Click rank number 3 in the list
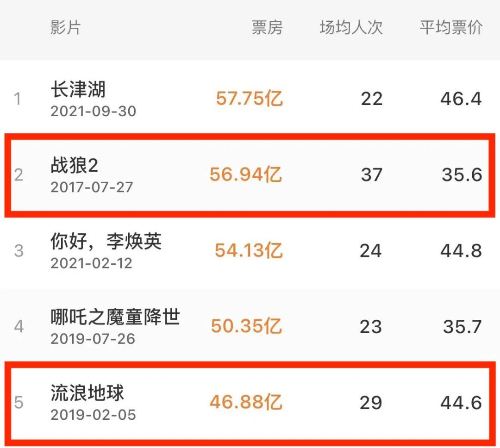 click(x=19, y=251)
